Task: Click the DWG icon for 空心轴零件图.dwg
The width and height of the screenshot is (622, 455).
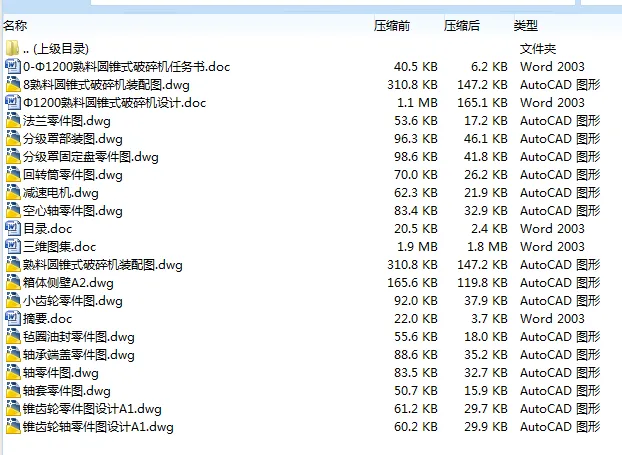Action: click(x=13, y=210)
